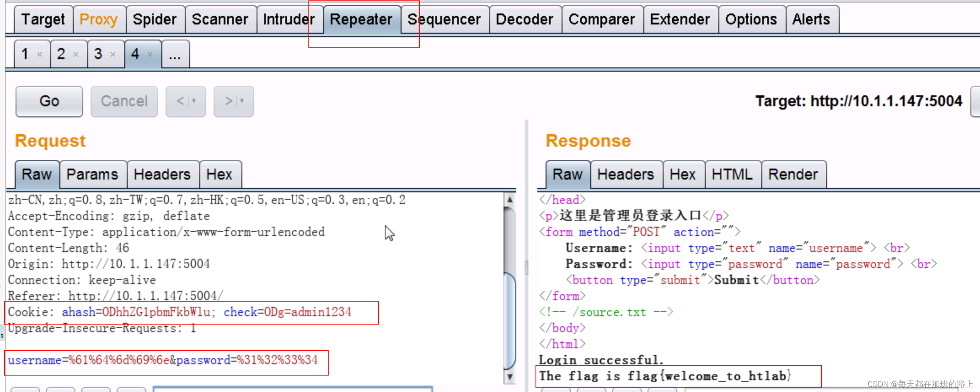This screenshot has width=980, height=392.
Task: Open the Proxy tool tab
Action: (x=99, y=19)
